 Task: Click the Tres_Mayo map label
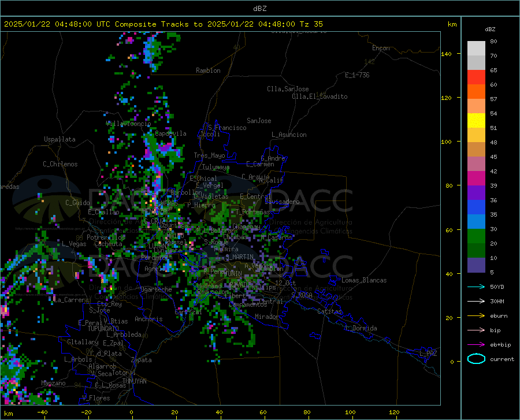(x=209, y=155)
